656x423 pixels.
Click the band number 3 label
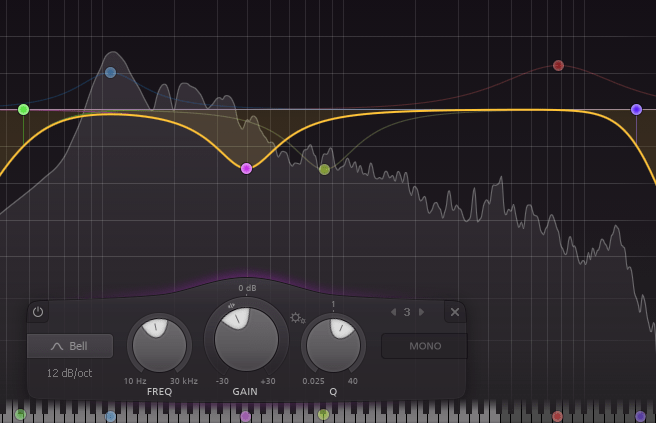[x=407, y=312]
